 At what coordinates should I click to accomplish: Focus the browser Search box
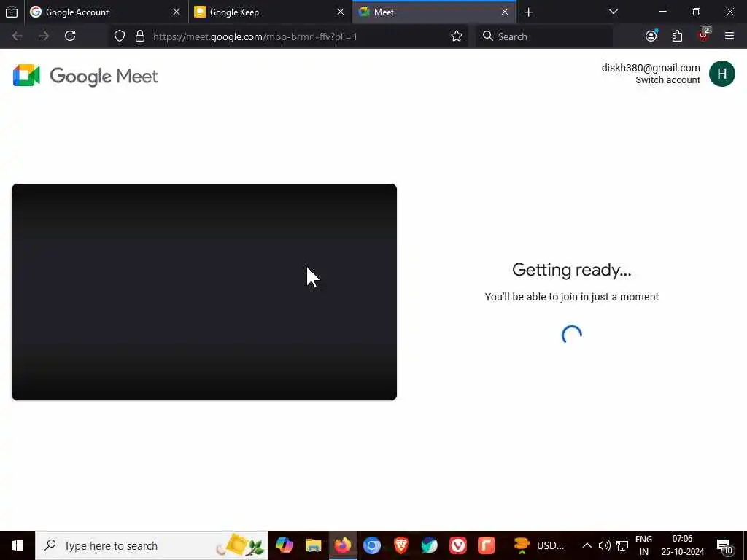point(544,36)
